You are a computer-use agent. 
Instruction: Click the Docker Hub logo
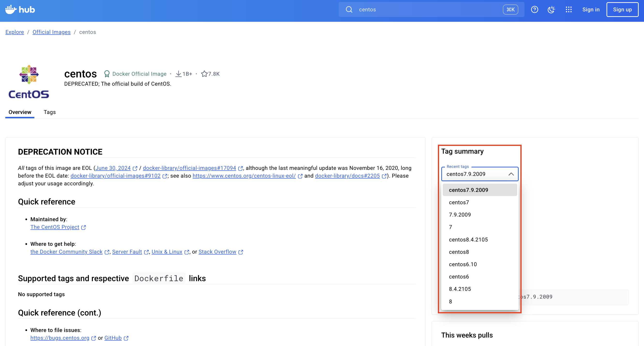click(x=20, y=9)
